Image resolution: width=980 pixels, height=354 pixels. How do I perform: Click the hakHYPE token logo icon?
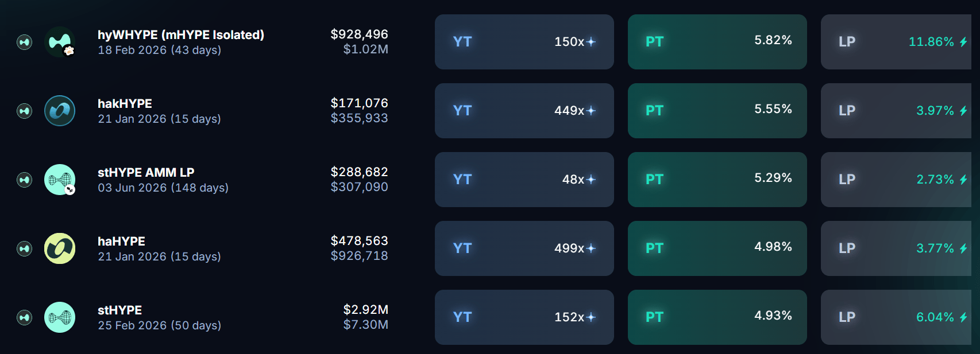pos(60,111)
